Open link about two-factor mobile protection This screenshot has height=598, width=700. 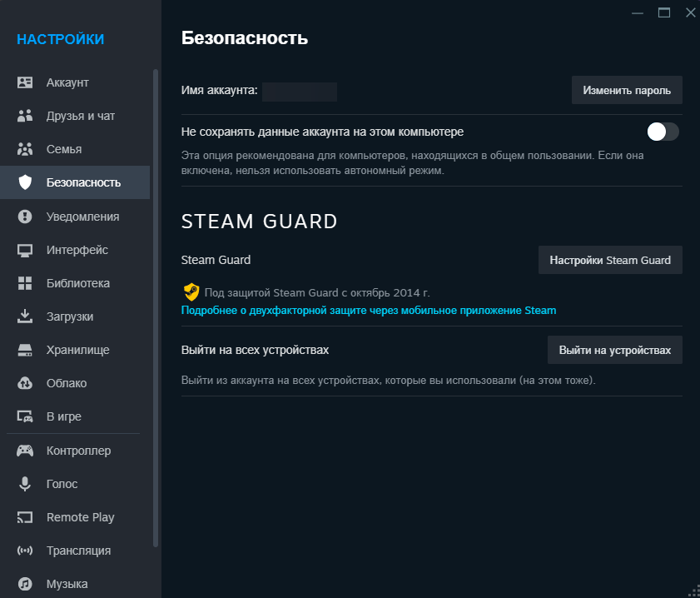(x=368, y=311)
